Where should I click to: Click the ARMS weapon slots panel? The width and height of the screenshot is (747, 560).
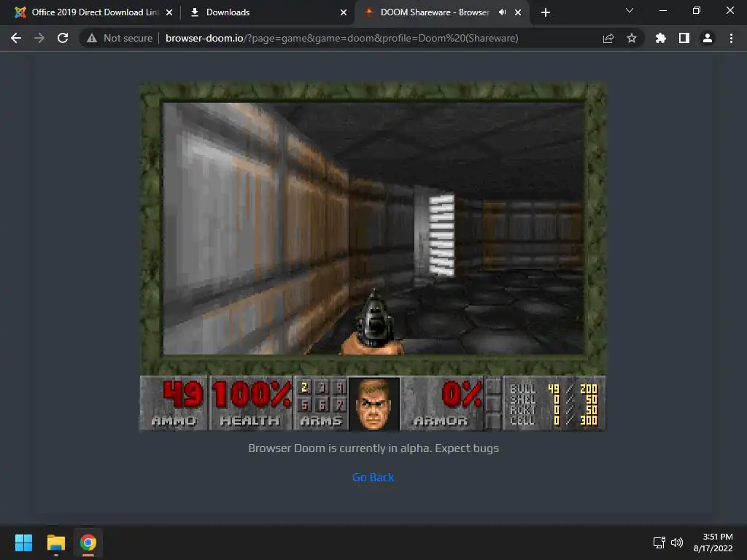321,403
